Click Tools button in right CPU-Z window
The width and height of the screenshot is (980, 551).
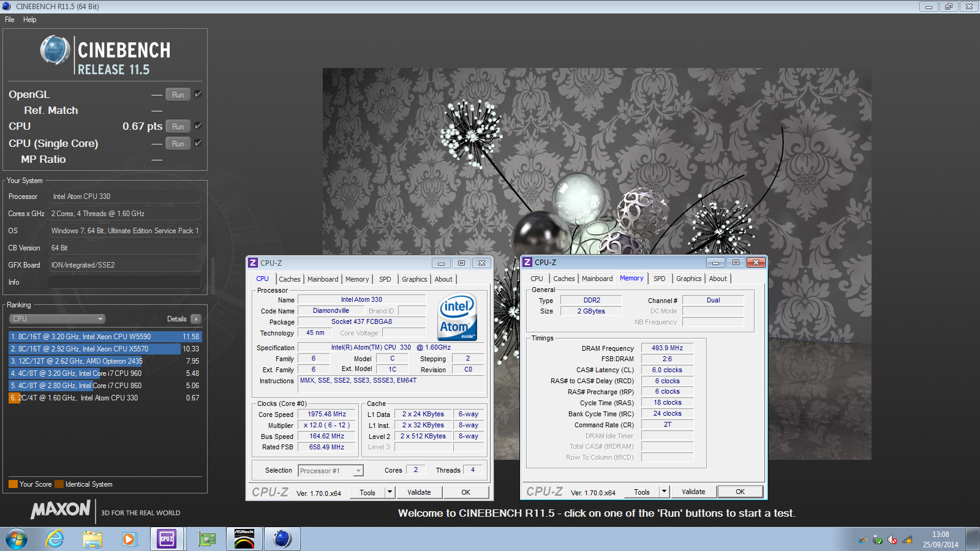(642, 492)
